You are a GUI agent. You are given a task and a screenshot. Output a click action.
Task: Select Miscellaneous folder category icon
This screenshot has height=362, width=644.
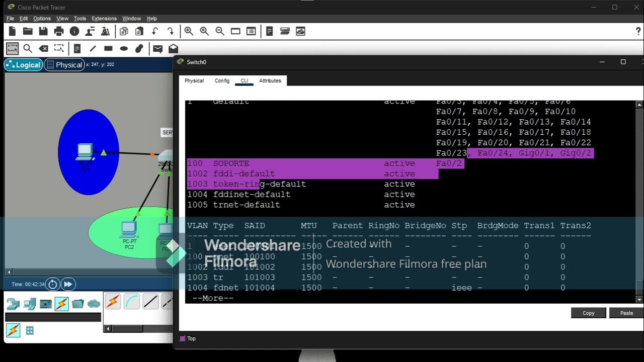(x=78, y=303)
